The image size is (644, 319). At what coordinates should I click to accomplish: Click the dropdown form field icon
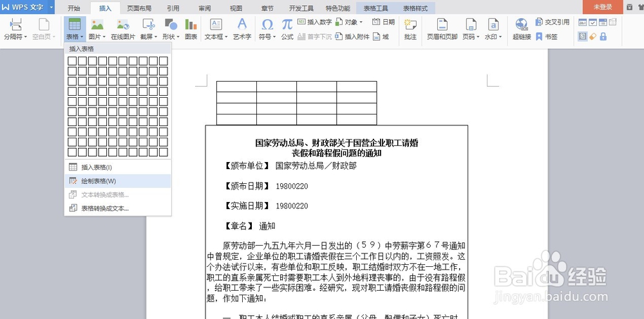pos(603,23)
